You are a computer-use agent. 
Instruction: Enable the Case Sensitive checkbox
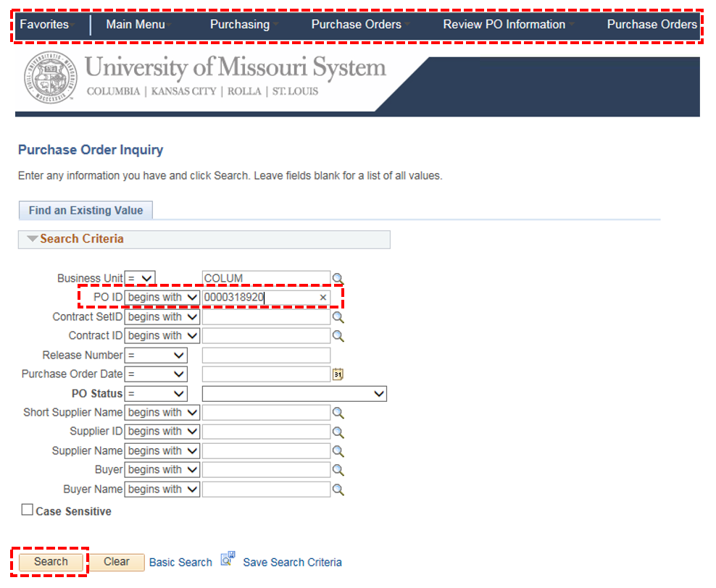point(28,510)
